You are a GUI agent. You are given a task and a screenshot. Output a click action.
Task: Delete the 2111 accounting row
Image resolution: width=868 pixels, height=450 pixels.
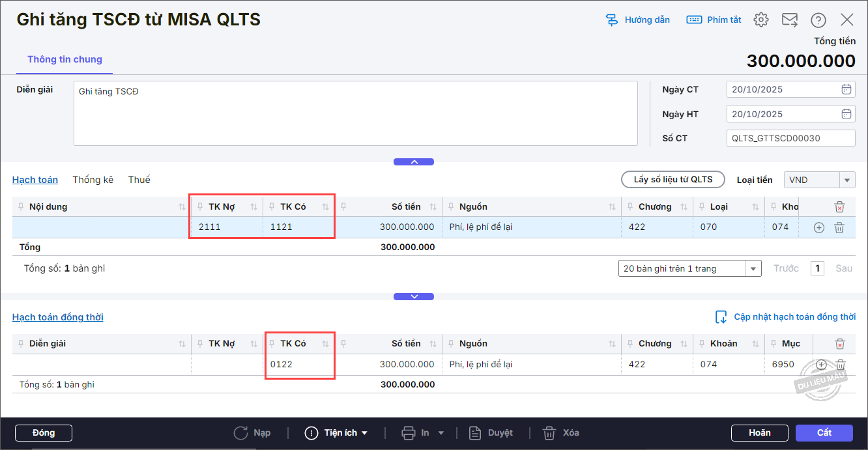839,227
